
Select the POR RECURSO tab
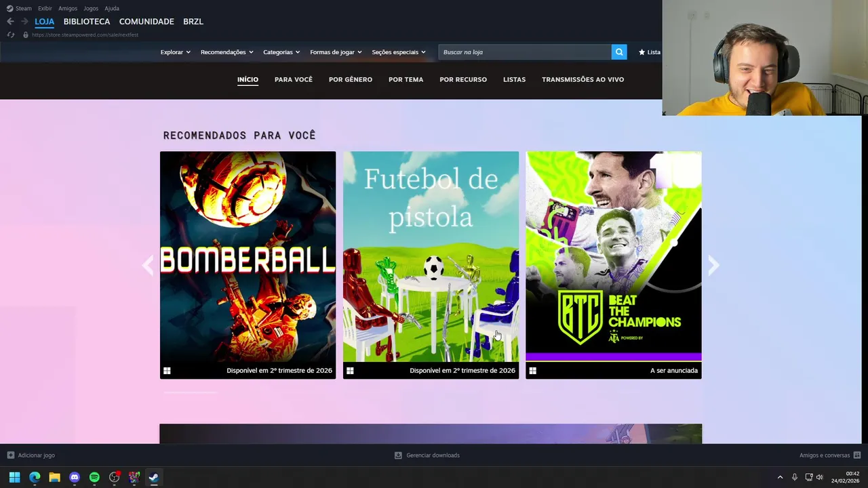point(463,79)
